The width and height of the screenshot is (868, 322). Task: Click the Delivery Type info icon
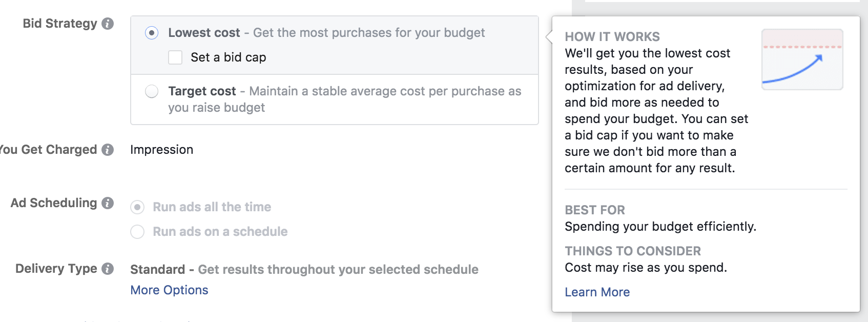click(108, 269)
